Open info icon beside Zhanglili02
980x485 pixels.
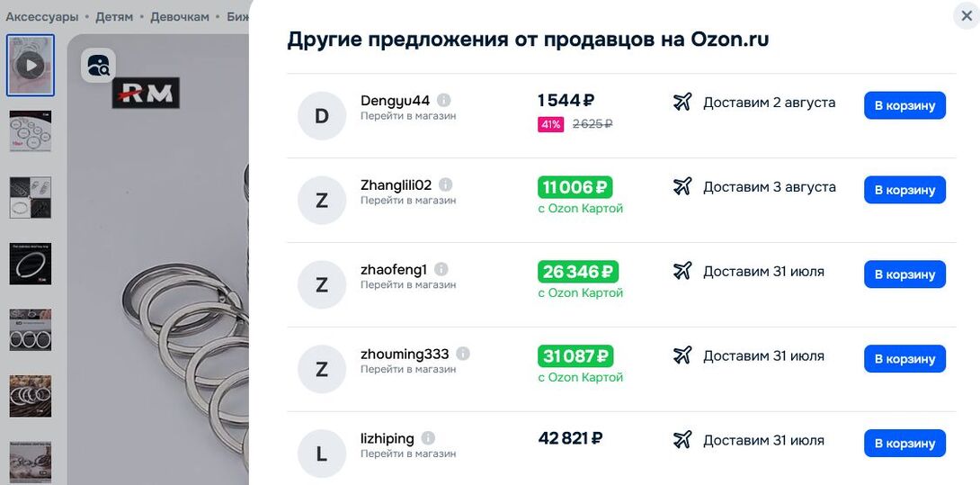click(x=446, y=184)
